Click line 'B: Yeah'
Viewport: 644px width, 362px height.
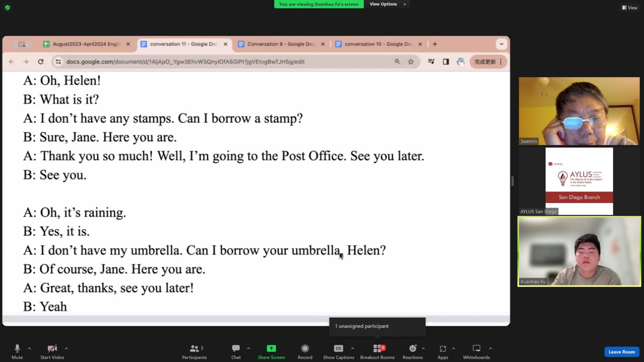pos(45,307)
